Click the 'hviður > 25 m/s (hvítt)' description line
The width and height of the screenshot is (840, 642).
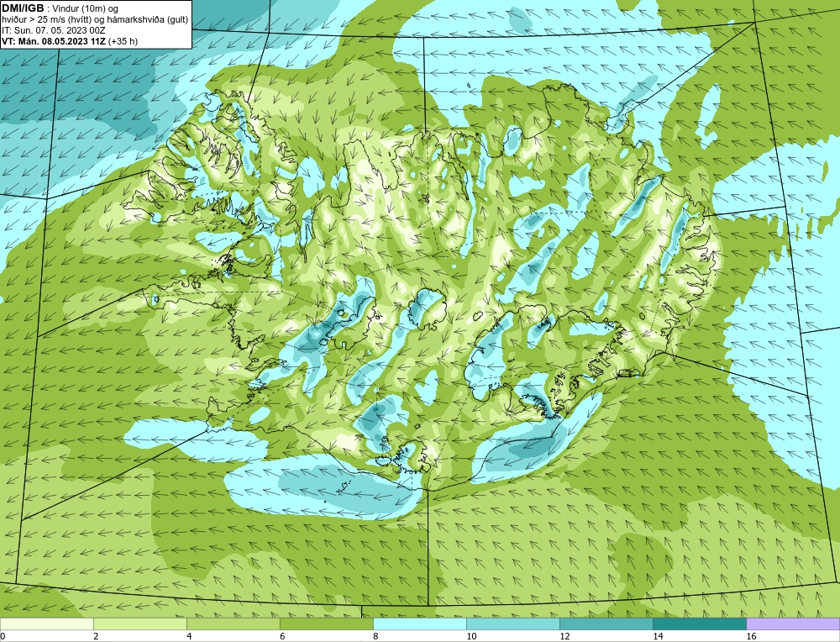[95, 19]
